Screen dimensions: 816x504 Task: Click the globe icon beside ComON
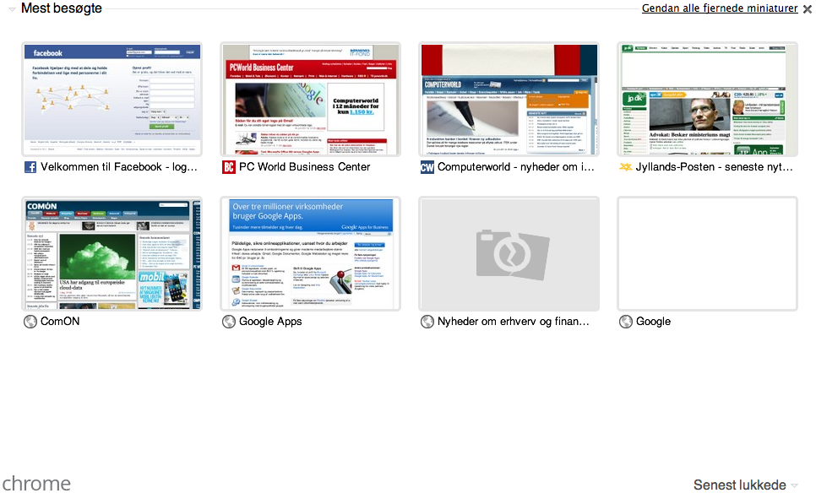click(x=30, y=322)
